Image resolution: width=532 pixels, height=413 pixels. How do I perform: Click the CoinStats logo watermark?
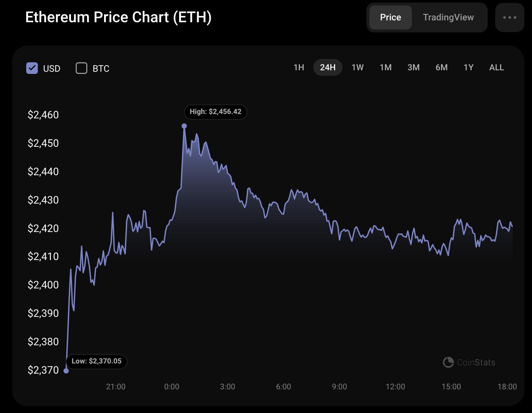click(x=469, y=362)
